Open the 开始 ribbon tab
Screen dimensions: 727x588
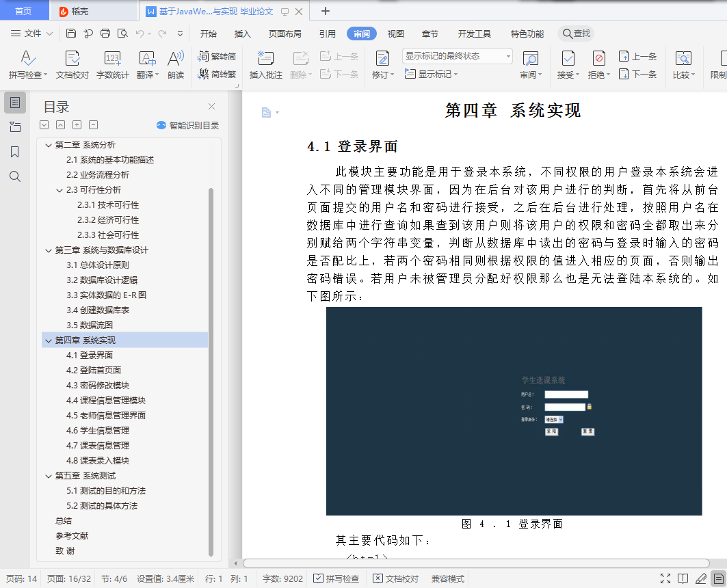coord(208,34)
